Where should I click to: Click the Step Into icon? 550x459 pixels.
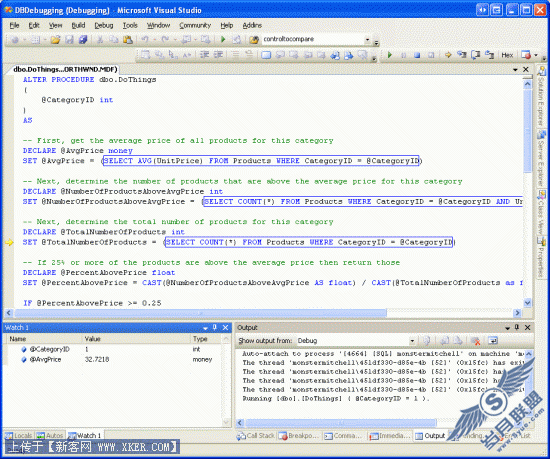(x=462, y=55)
